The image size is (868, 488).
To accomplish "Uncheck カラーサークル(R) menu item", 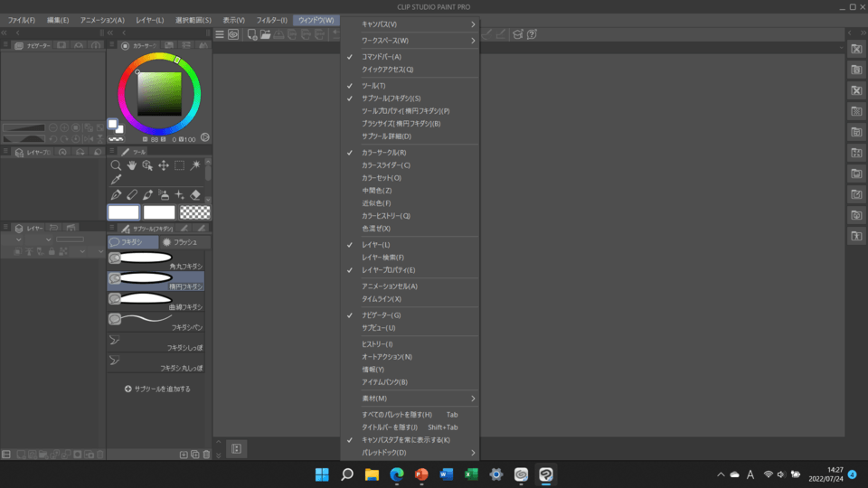I will coord(410,152).
